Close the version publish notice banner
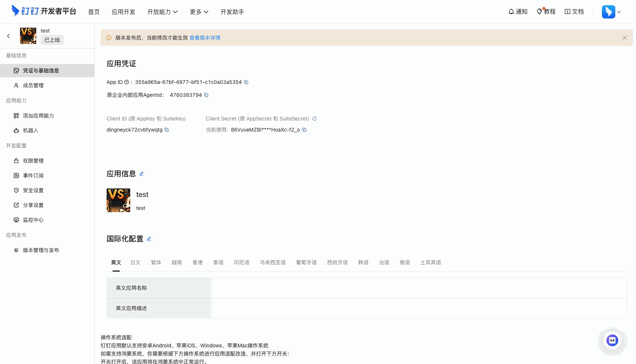The image size is (636, 364). pyautogui.click(x=625, y=38)
